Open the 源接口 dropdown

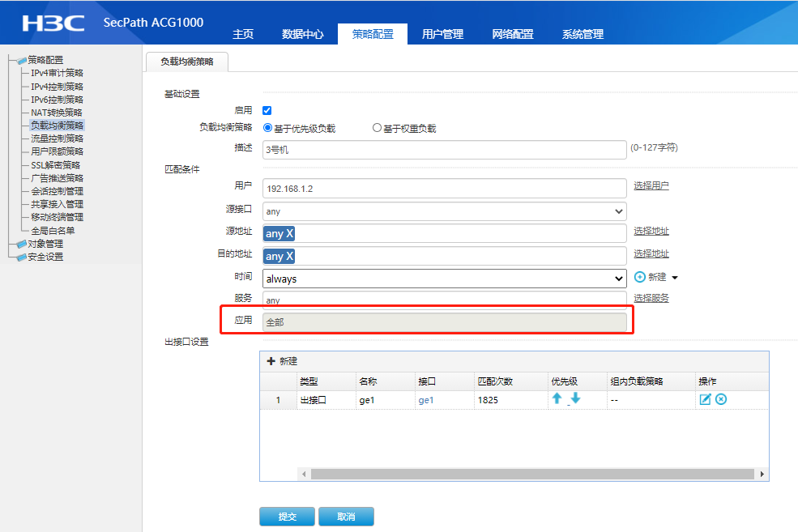point(445,211)
